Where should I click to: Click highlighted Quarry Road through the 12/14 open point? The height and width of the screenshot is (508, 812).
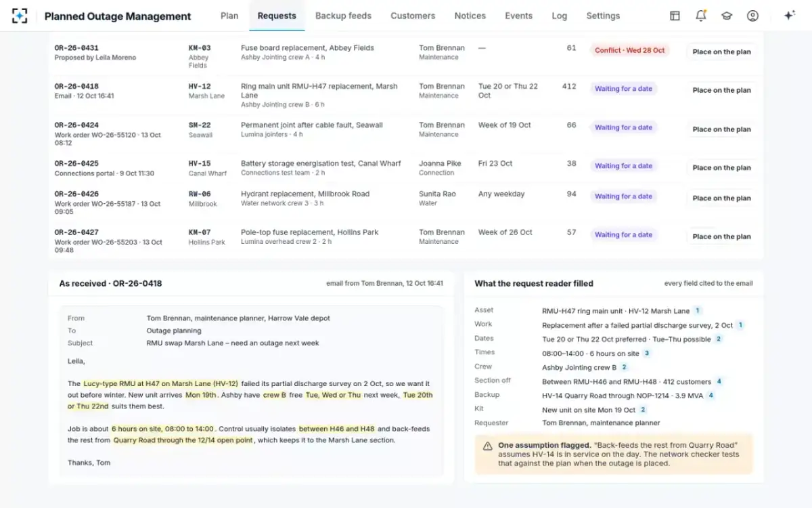tap(183, 440)
